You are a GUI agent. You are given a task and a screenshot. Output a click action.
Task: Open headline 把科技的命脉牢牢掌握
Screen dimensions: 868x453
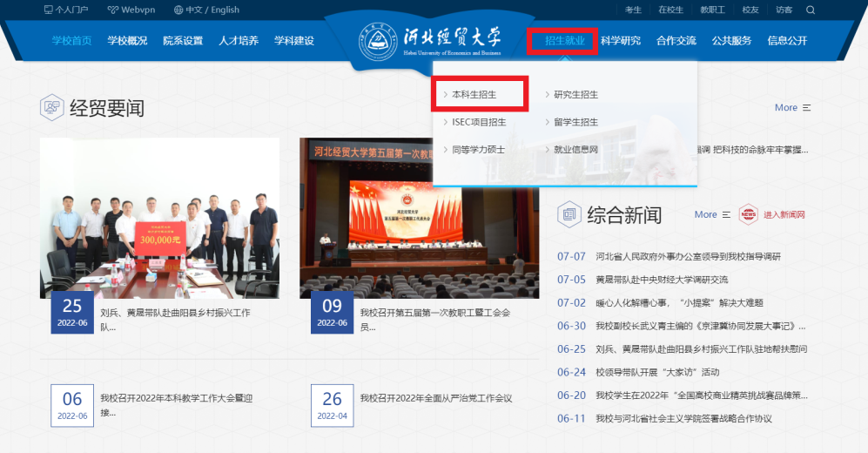[753, 150]
